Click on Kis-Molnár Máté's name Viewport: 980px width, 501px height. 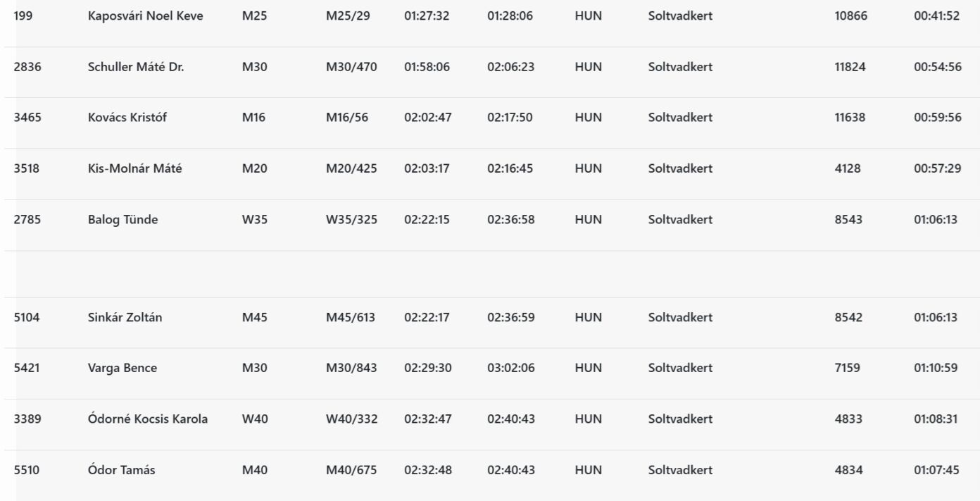click(134, 168)
